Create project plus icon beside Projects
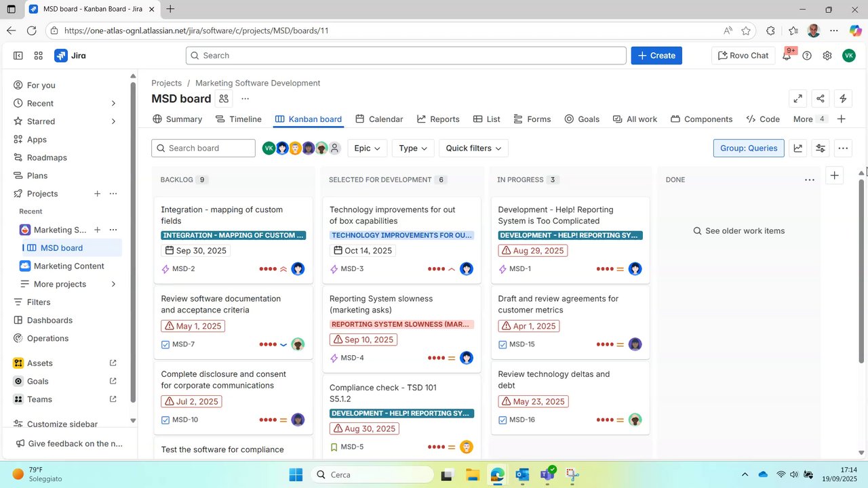Viewport: 868px width, 488px height. coord(97,194)
